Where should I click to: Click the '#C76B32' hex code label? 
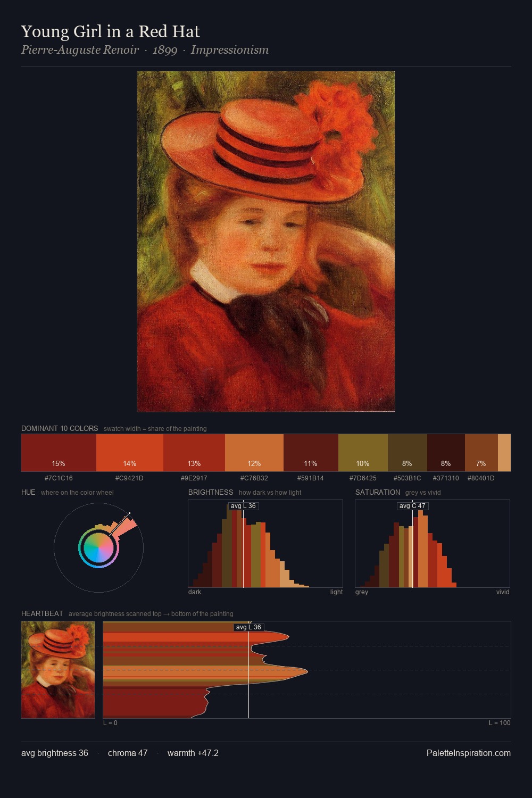[254, 478]
